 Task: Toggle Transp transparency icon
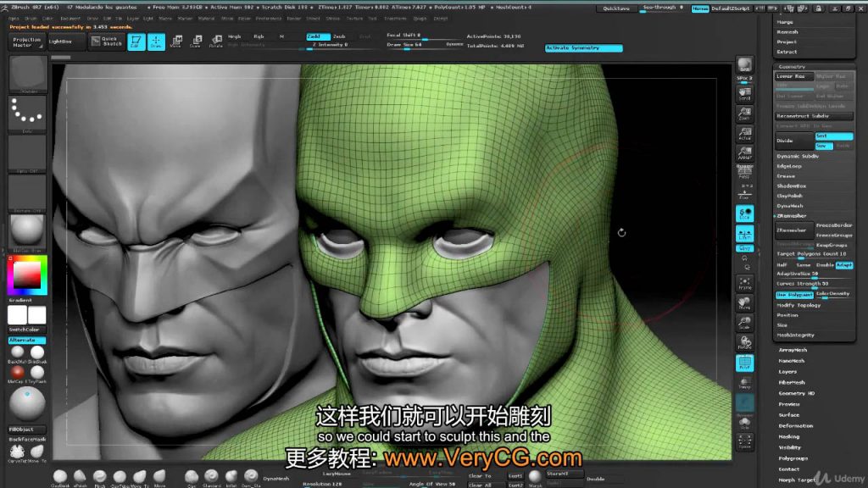pos(744,383)
